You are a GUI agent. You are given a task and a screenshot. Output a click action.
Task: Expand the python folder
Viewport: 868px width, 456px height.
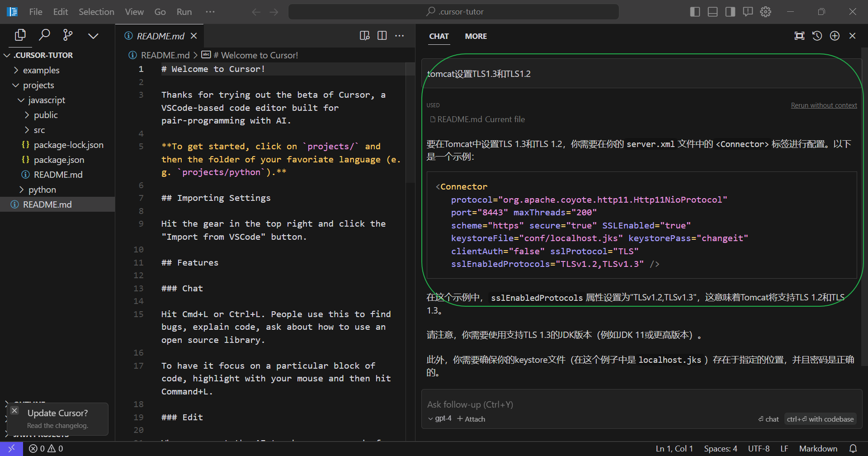[x=57, y=190]
